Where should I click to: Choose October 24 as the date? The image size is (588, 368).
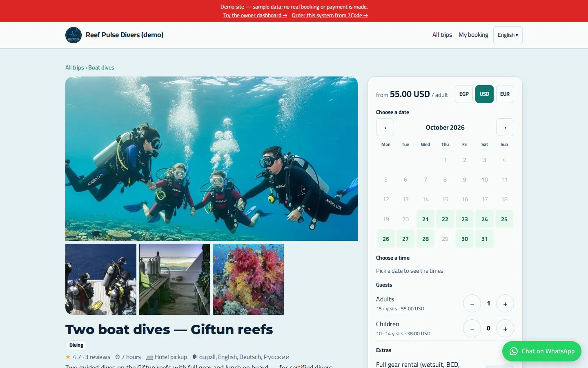485,219
